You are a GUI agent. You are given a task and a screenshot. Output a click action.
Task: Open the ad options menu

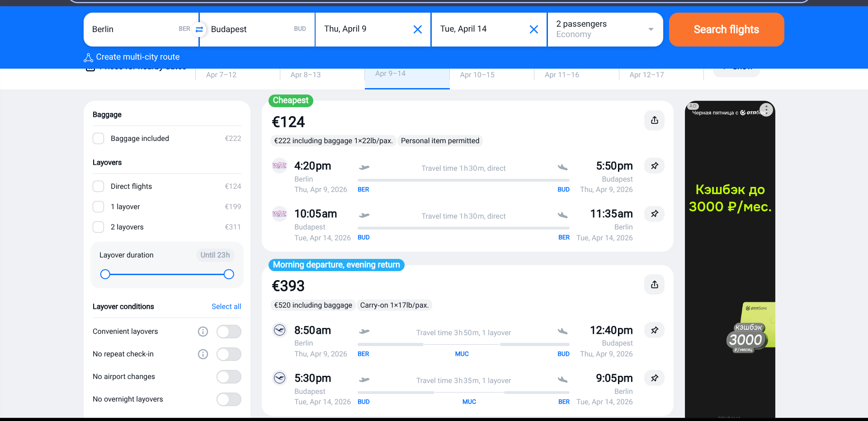tap(766, 109)
